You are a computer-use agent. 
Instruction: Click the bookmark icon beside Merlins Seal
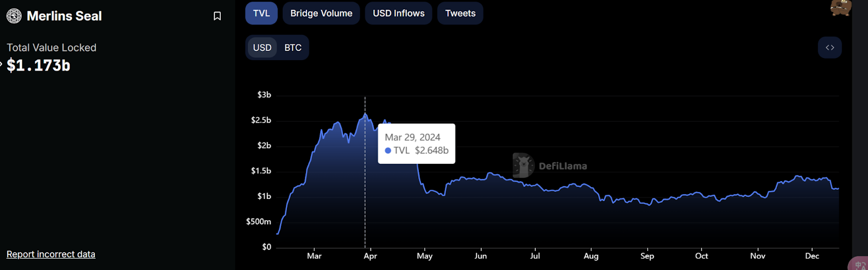(217, 16)
